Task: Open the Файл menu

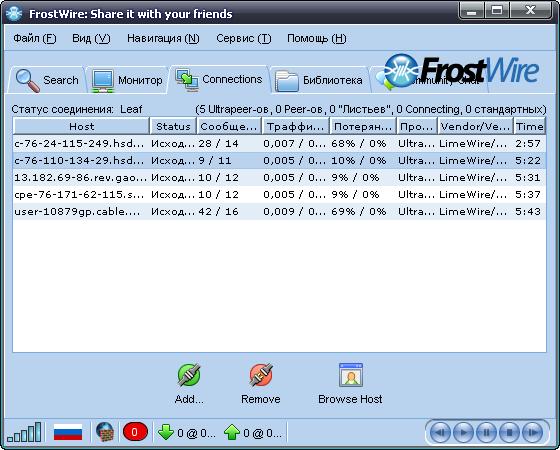Action: point(35,38)
